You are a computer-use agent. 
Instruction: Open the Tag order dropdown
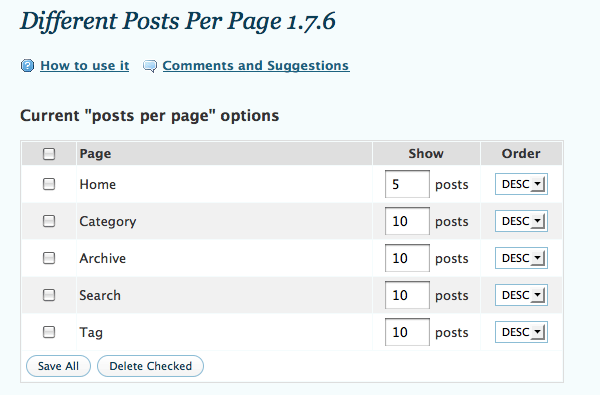(521, 332)
